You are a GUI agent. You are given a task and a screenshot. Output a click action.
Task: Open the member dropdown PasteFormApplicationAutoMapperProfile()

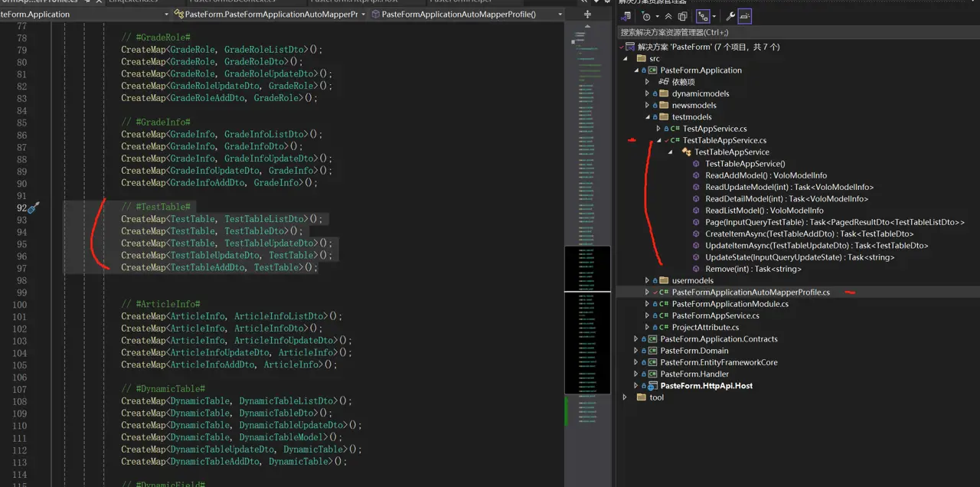point(467,14)
